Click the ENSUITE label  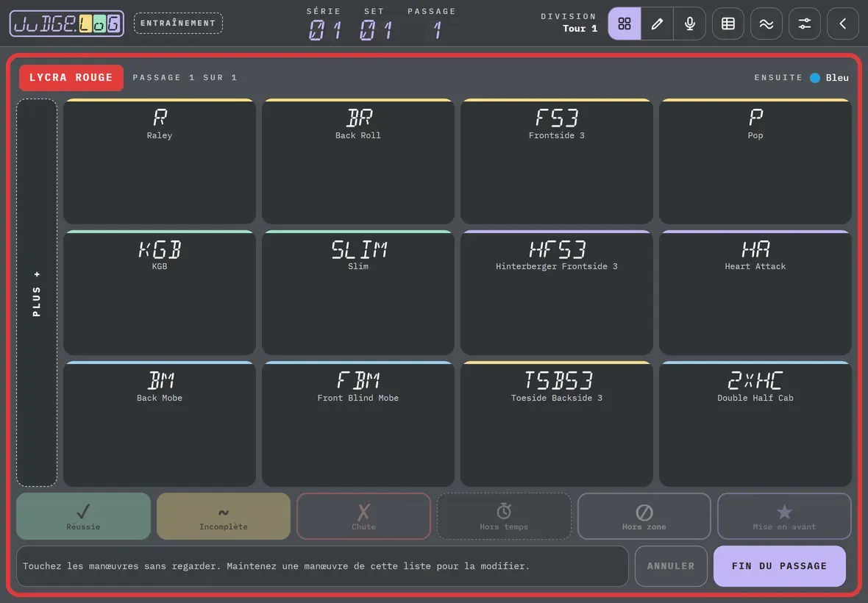click(778, 77)
